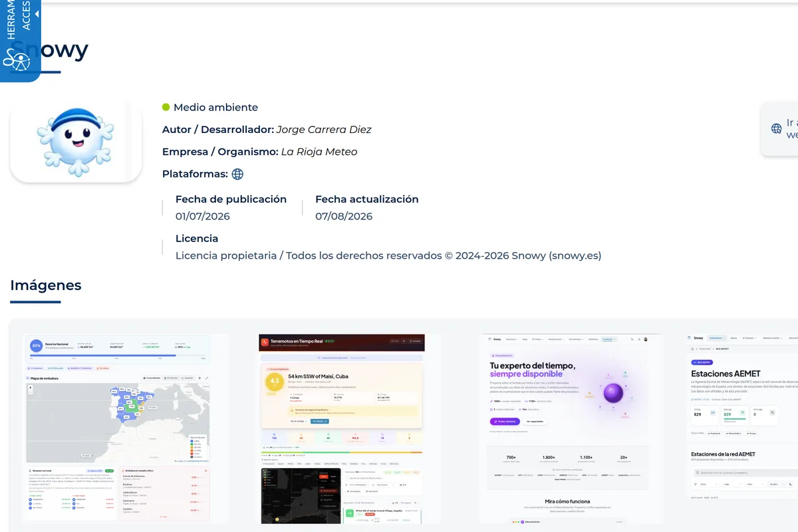Click the green Medio ambiente category dot
The image size is (798, 532).
(x=166, y=107)
